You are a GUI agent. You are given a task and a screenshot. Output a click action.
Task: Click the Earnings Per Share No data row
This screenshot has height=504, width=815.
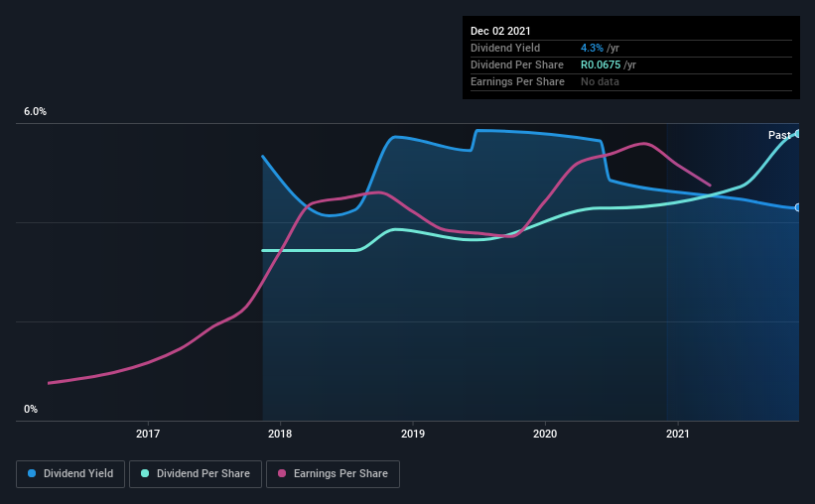631,82
